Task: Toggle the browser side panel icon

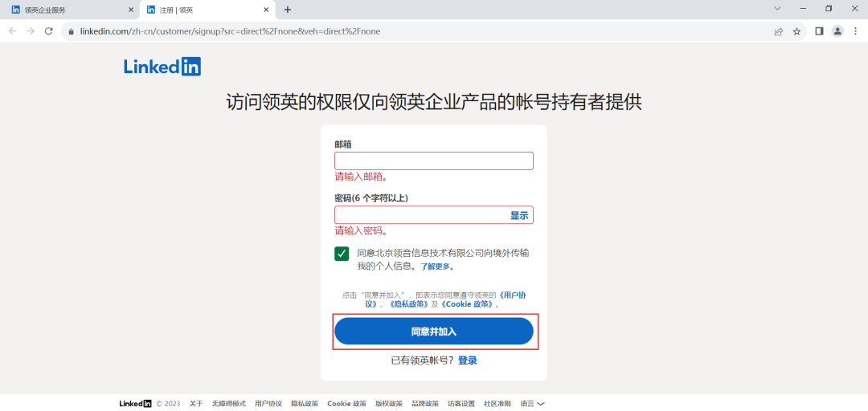Action: point(819,31)
